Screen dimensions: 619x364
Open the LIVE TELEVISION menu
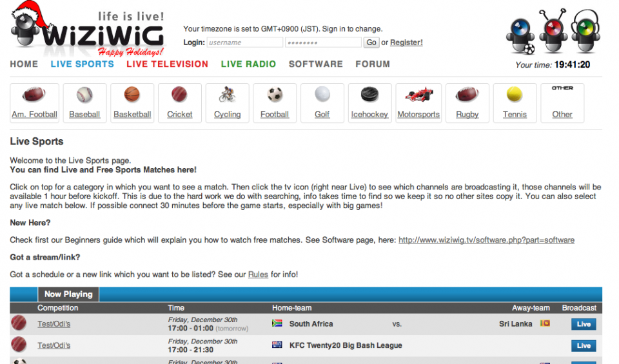(x=168, y=64)
